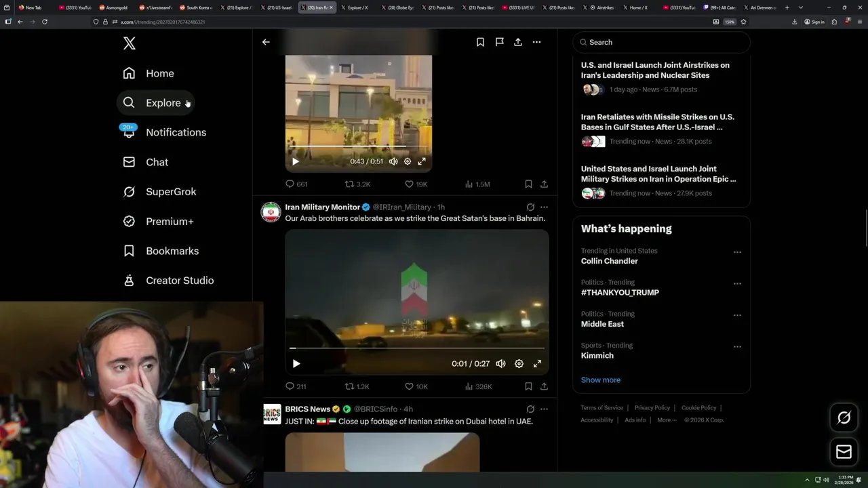Viewport: 868px width, 488px height.
Task: View analytics showing 1.5M views
Action: click(477, 184)
